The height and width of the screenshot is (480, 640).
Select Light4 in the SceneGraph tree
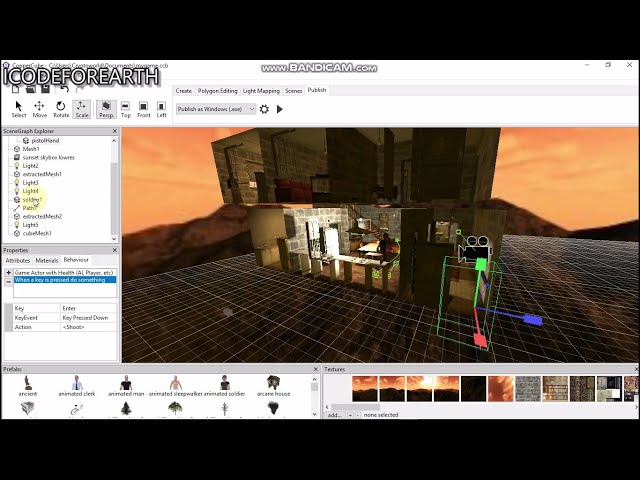pos(31,191)
